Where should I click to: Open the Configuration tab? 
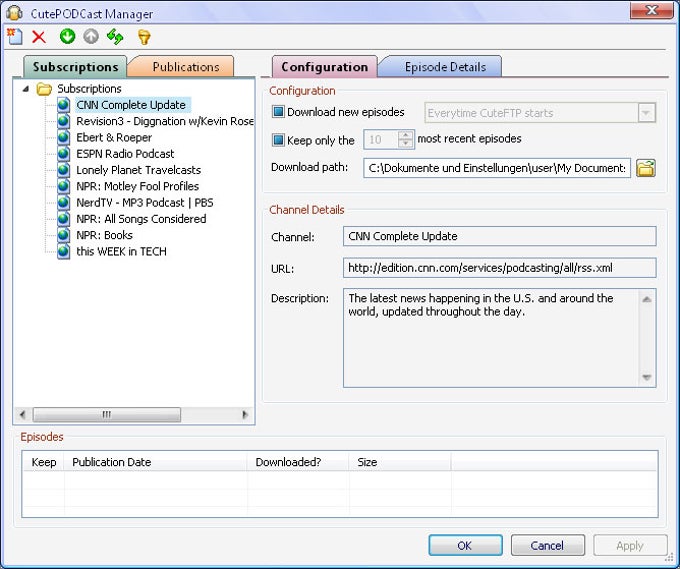point(324,67)
